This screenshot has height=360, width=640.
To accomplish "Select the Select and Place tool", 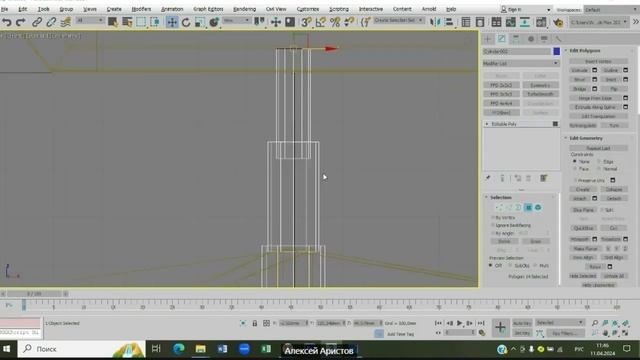I will [x=213, y=22].
